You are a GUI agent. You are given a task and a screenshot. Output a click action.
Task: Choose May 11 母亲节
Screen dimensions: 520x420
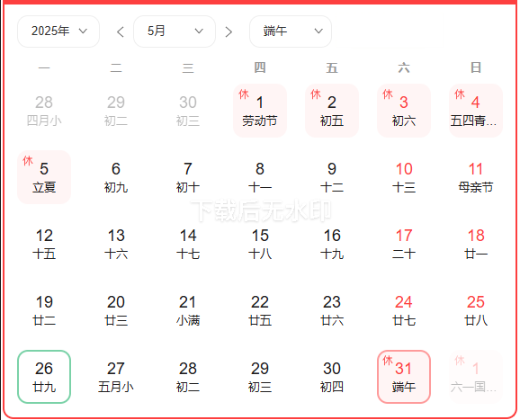pos(476,177)
